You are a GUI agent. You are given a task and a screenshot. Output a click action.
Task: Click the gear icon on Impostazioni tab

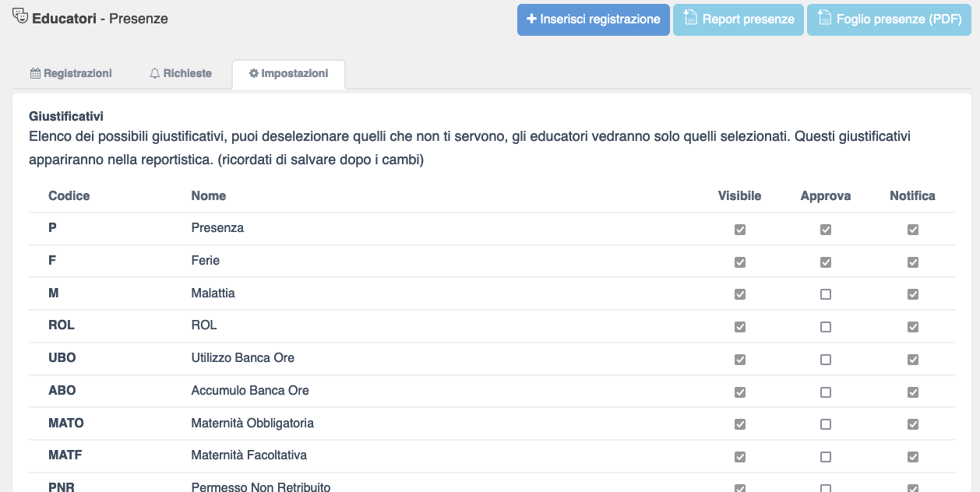[253, 73]
